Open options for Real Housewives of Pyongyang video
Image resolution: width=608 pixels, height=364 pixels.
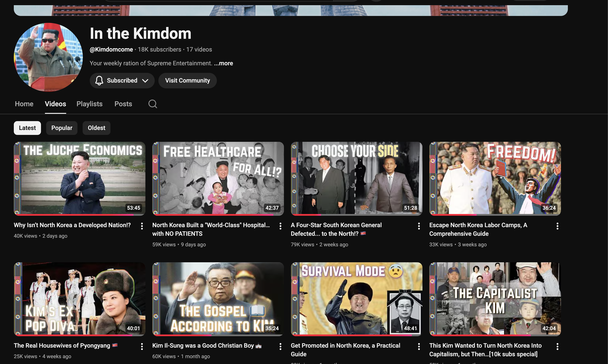tap(142, 346)
